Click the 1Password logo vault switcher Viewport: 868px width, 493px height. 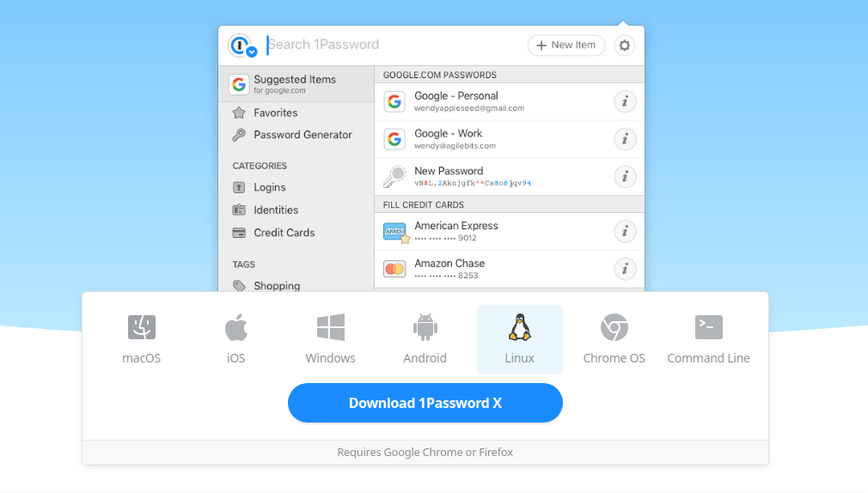coord(241,46)
